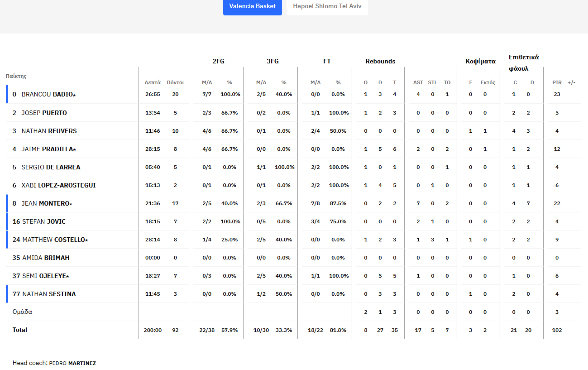Select the +/- column header
This screenshot has height=370, width=588.
[x=571, y=82]
